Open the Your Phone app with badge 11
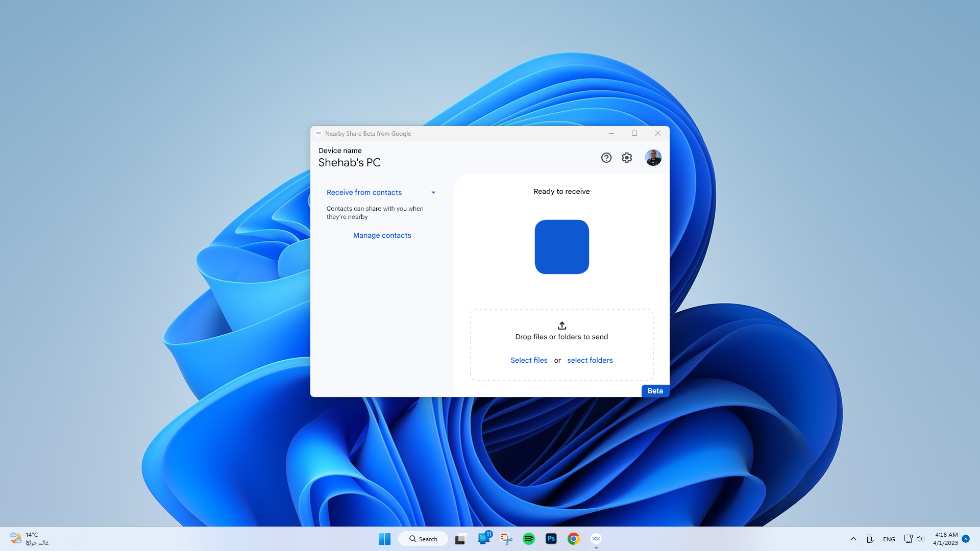Image resolution: width=980 pixels, height=551 pixels. [484, 538]
